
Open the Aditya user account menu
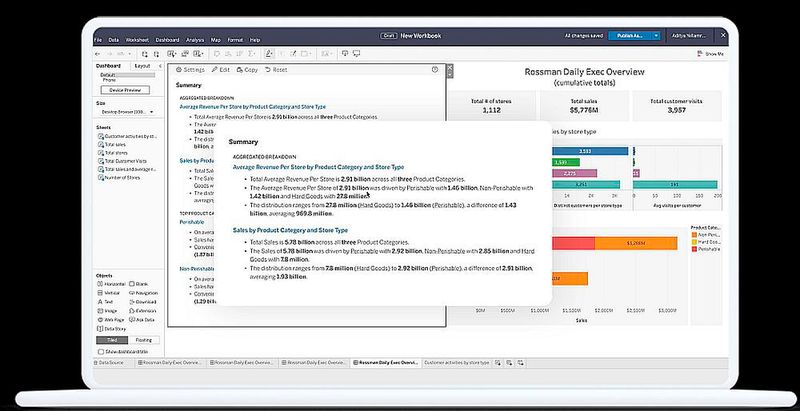[690, 36]
